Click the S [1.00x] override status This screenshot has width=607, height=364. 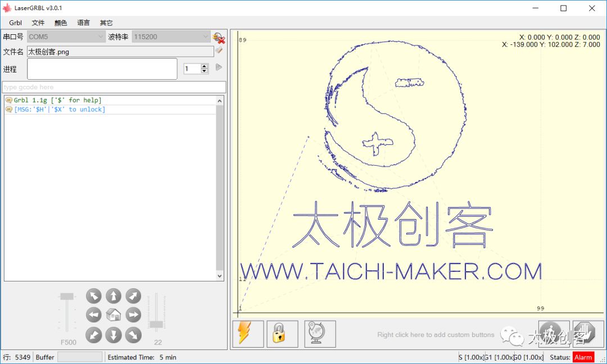pos(471,357)
